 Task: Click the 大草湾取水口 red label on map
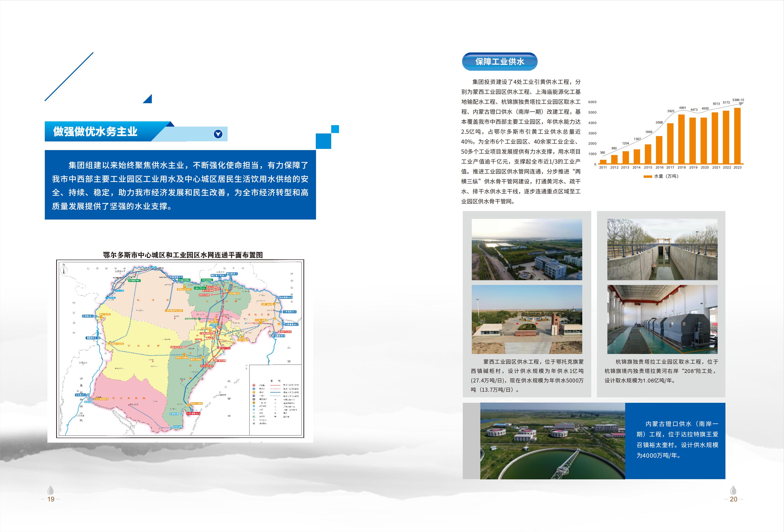pos(193,413)
